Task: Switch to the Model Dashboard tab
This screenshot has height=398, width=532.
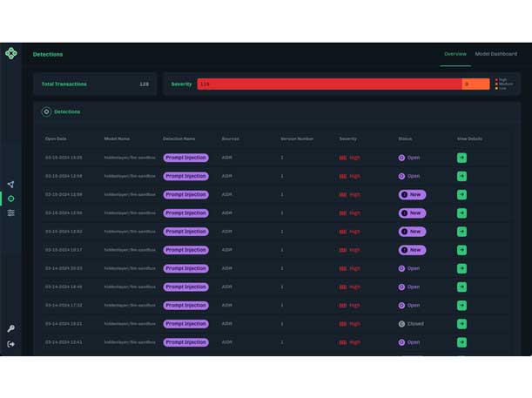Action: (495, 54)
